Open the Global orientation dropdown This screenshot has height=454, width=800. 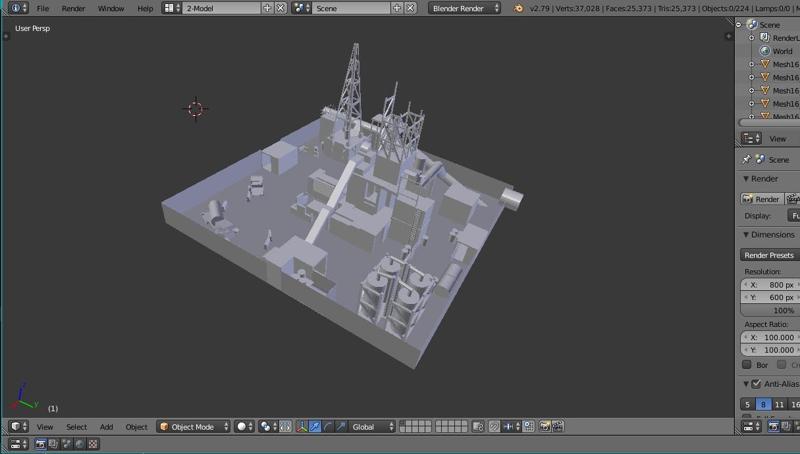tap(372, 426)
